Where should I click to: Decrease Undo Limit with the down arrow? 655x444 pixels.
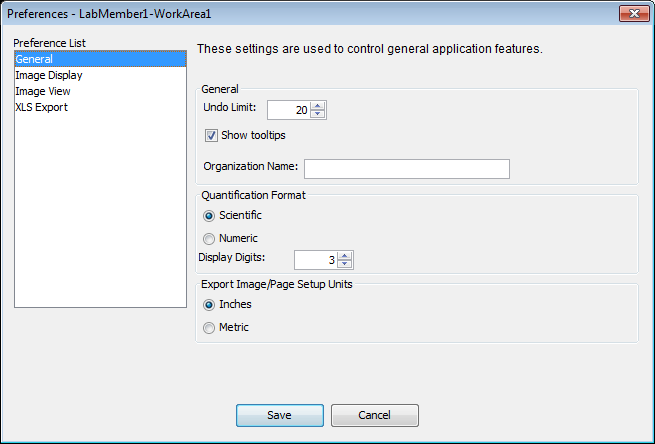[318, 114]
